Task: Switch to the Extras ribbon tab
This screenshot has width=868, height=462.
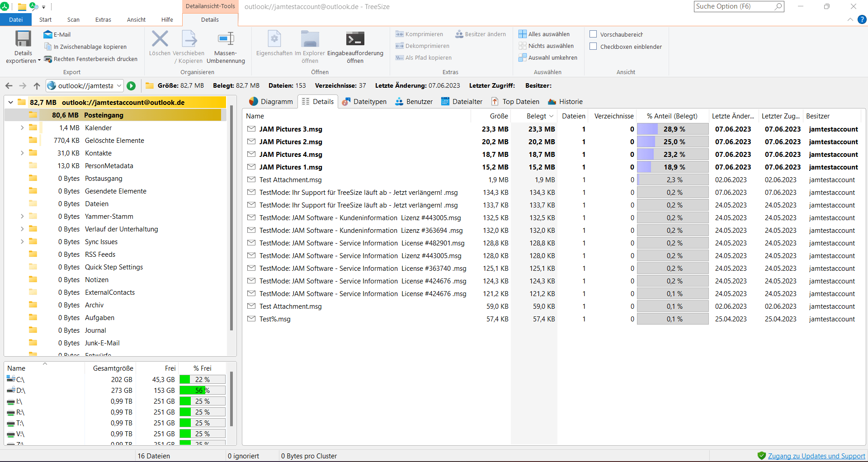Action: pyautogui.click(x=103, y=19)
